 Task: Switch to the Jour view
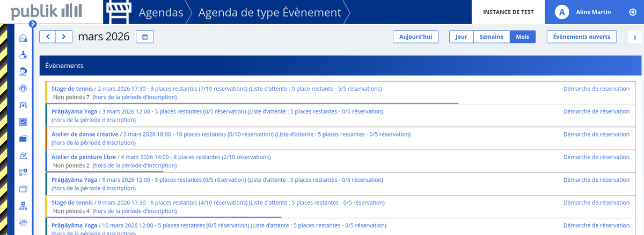[x=461, y=37]
